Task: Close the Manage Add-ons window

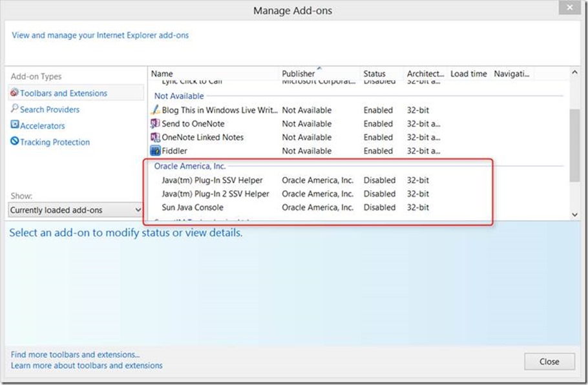Action: [x=570, y=8]
